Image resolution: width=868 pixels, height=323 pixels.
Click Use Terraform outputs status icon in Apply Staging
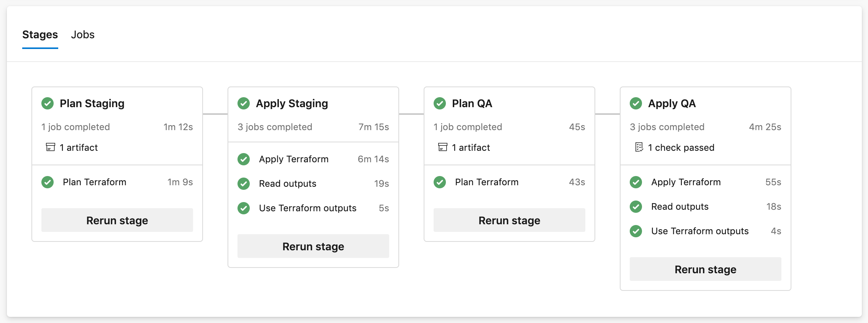coord(244,208)
